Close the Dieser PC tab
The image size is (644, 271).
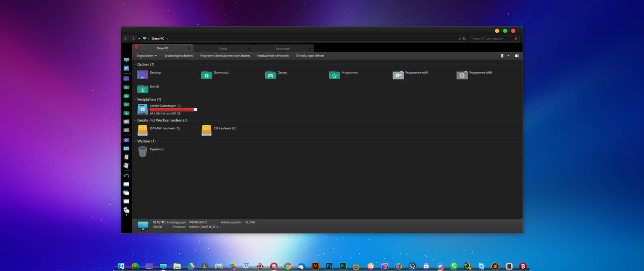[x=189, y=48]
